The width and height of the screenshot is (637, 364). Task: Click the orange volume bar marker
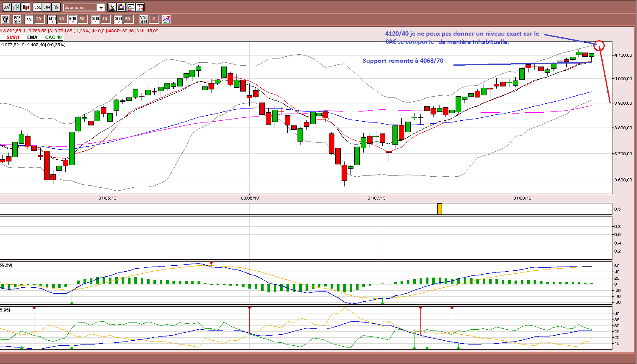pos(440,209)
